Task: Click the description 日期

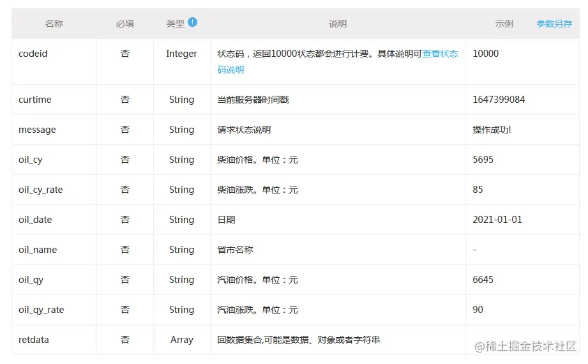Action: (226, 220)
